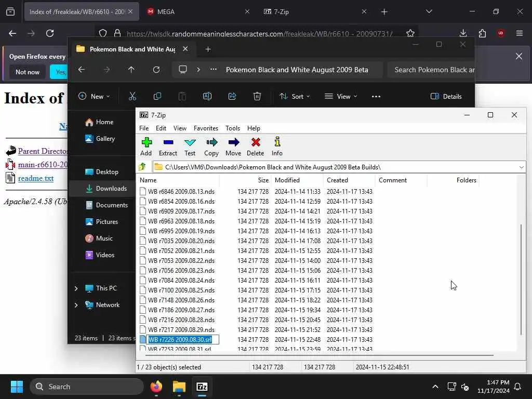
Task: Open the View dropdown in File Explorer
Action: (341, 96)
